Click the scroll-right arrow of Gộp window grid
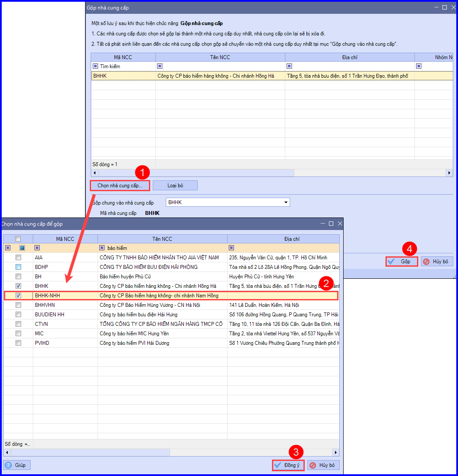 (x=449, y=173)
